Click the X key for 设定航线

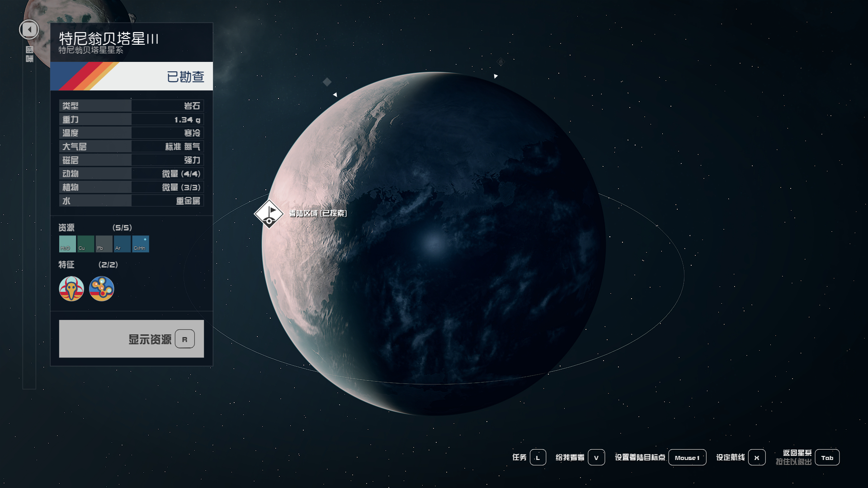click(757, 457)
